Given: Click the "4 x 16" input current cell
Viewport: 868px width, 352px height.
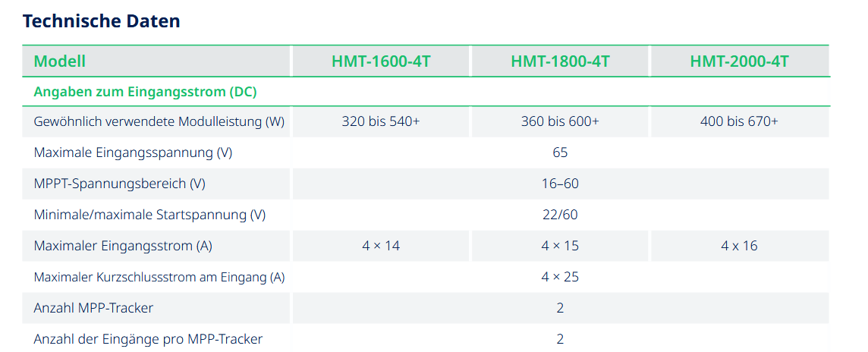Looking at the screenshot, I should coord(739,246).
